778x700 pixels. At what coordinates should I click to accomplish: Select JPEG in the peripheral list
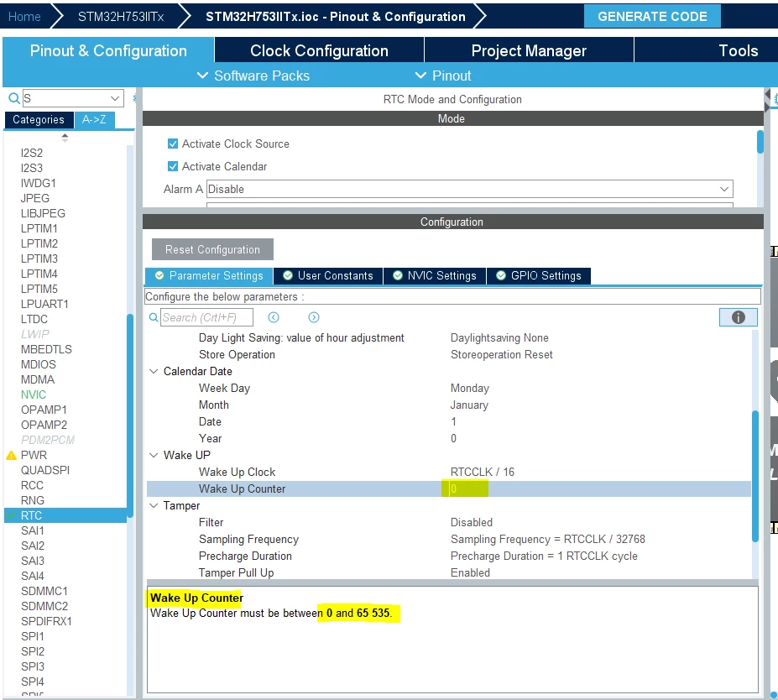34,198
